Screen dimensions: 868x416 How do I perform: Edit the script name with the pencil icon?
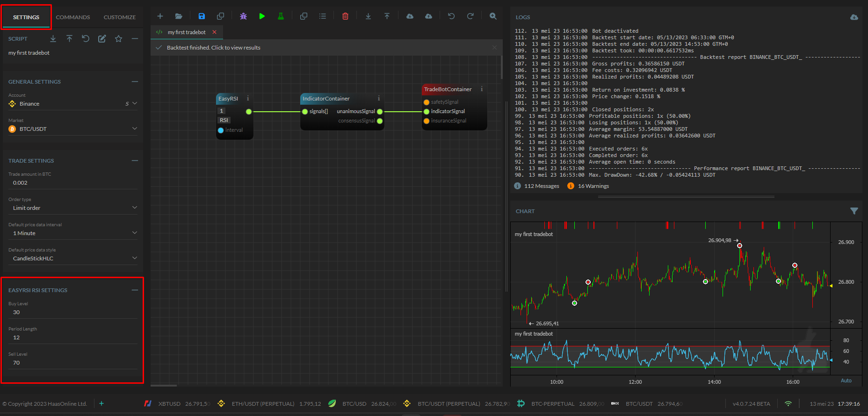click(x=102, y=39)
